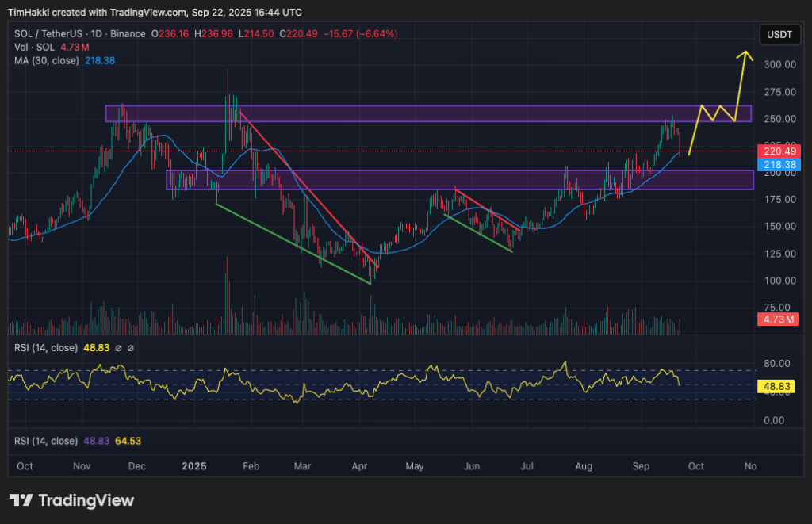Viewport: 812px width, 524px height.
Task: Click the 300.00 price scale level
Action: point(779,64)
